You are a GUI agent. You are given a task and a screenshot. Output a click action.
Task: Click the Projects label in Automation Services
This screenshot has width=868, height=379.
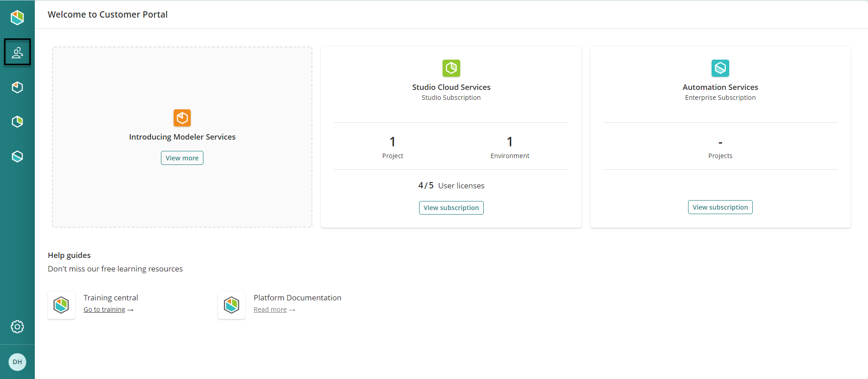pyautogui.click(x=720, y=156)
